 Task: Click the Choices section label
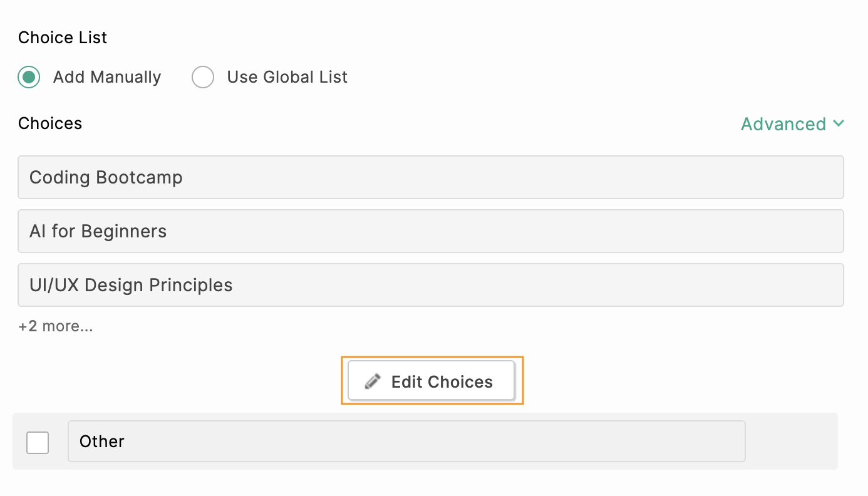click(49, 123)
